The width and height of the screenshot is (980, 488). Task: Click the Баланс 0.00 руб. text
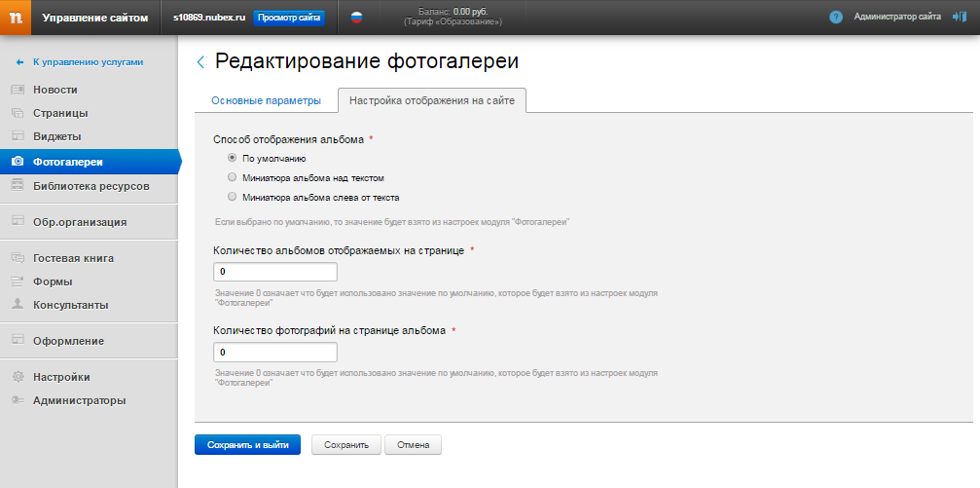[x=453, y=12]
